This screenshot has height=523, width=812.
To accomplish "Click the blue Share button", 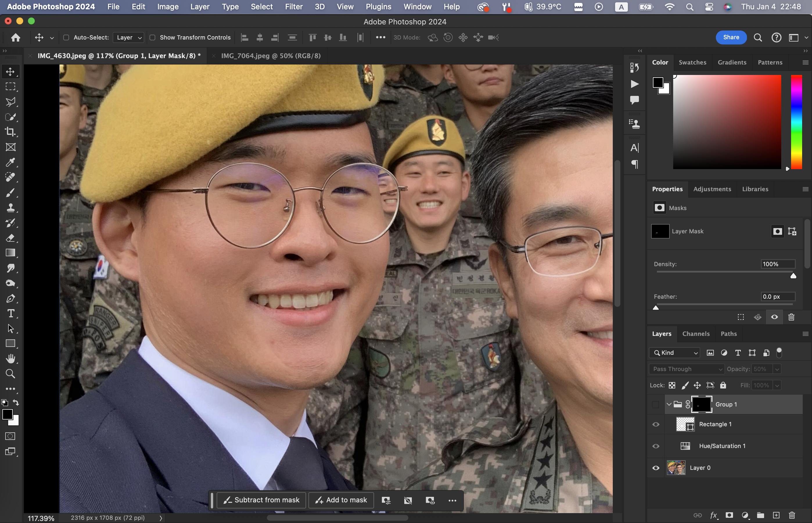I will coord(731,37).
